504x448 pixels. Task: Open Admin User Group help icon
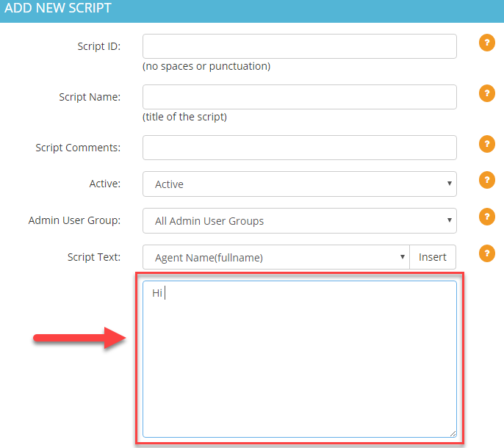[487, 217]
